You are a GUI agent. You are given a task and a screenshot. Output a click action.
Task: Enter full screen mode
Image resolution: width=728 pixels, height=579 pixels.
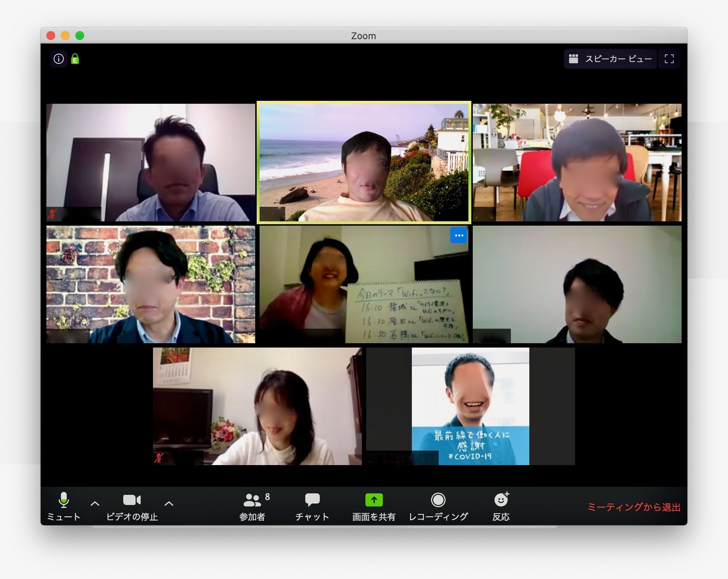669,59
